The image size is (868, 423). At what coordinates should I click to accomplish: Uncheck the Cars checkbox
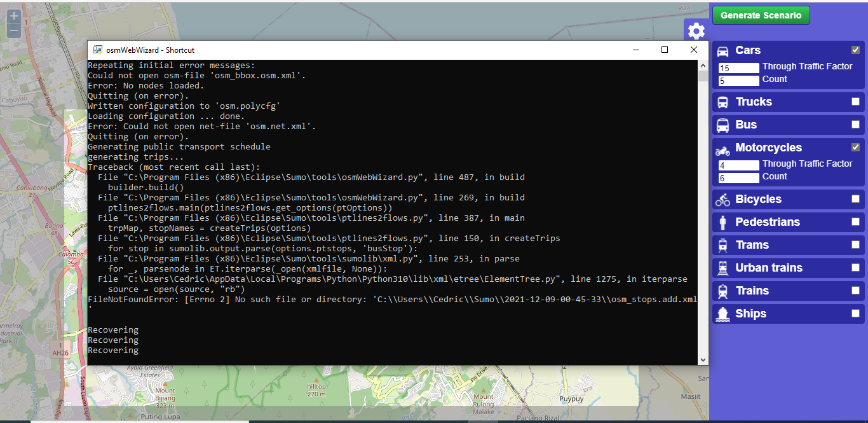point(855,50)
